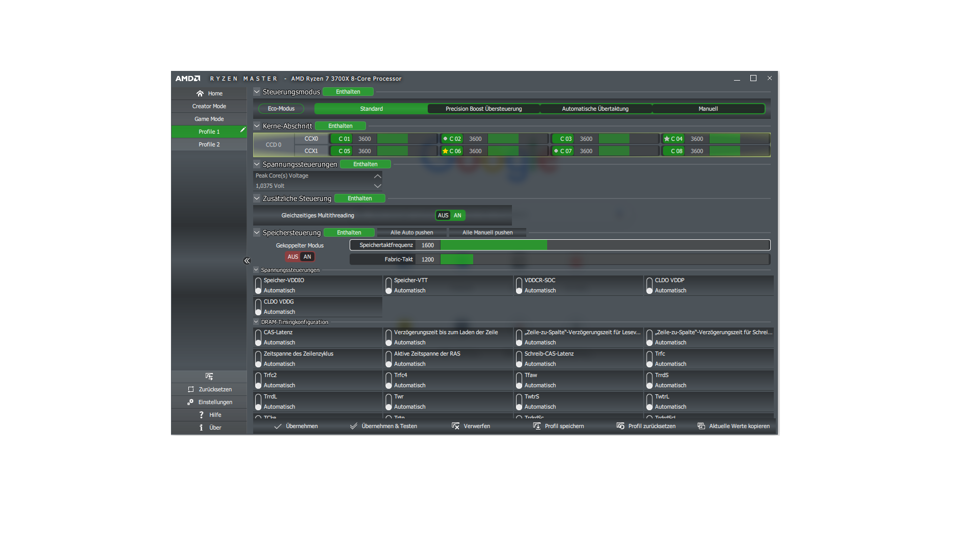Toggle the CAS-Latenz Automatisch switch
This screenshot has width=980, height=551.
pos(258,337)
